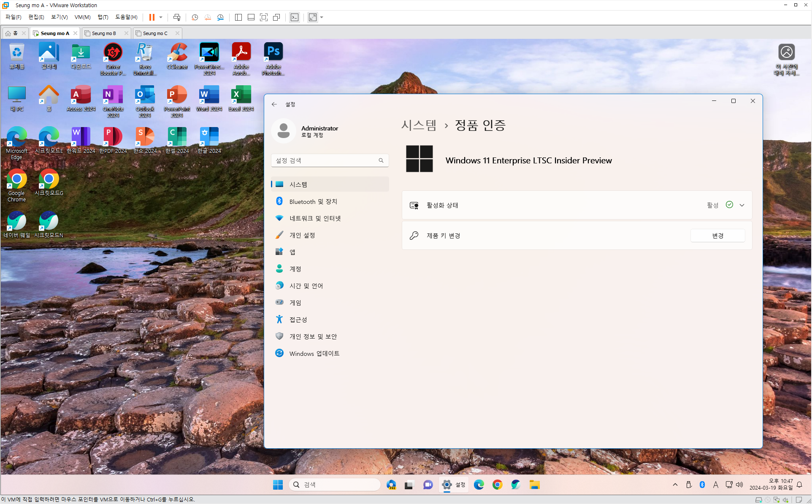
Task: Click the 시스템 breadcrumb link
Action: click(418, 125)
